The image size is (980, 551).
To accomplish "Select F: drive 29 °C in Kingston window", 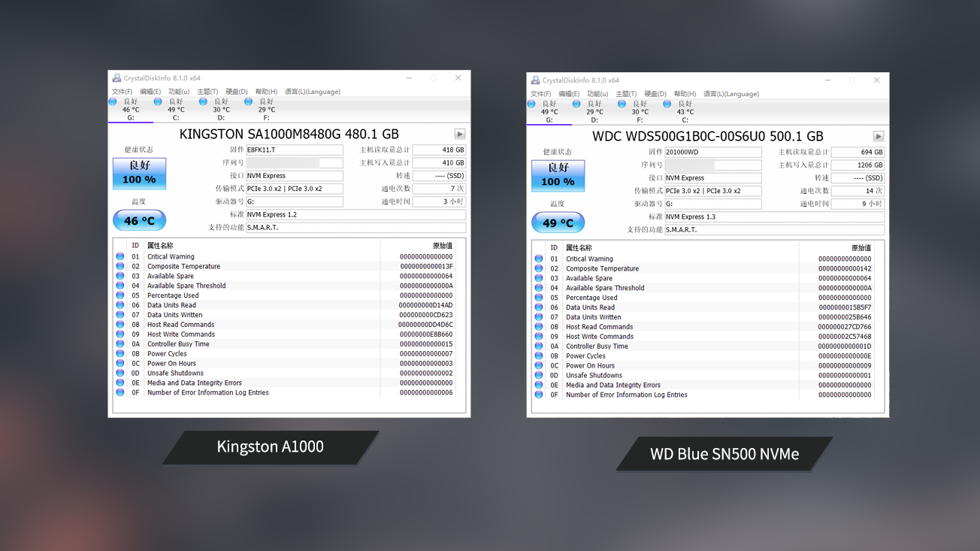I will [267, 110].
